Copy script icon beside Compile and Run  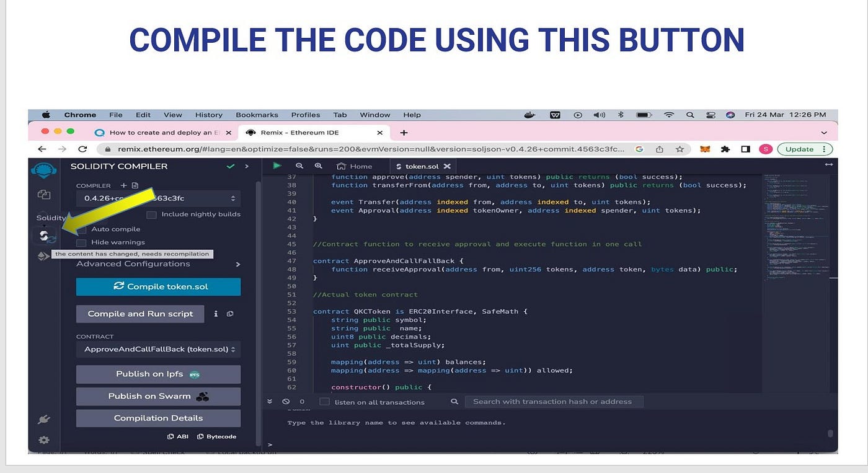tap(230, 314)
